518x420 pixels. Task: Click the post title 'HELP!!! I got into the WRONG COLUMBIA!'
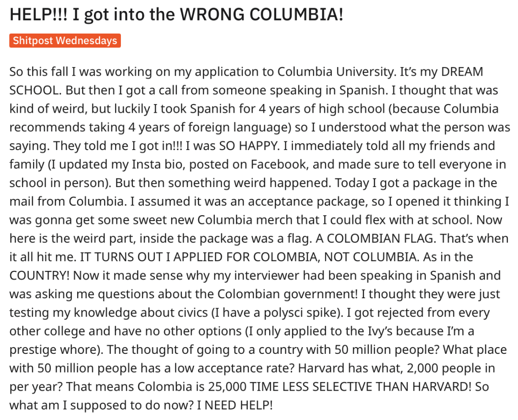tap(177, 14)
